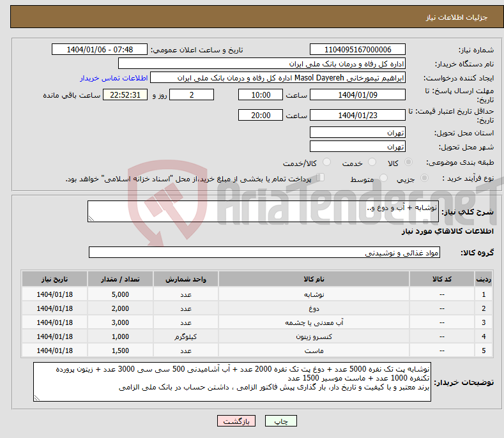The width and height of the screenshot is (504, 438).
Task: Click the کد کالا column header
Action: click(442, 279)
